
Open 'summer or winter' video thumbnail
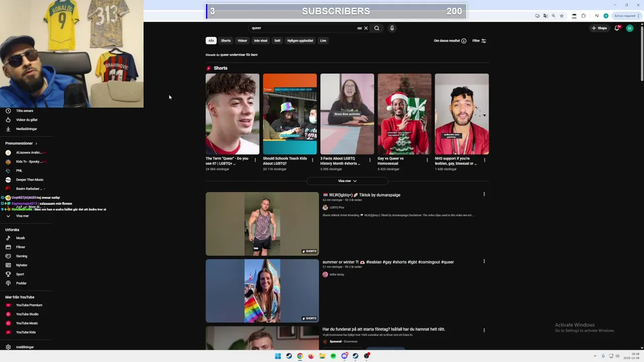click(x=262, y=291)
